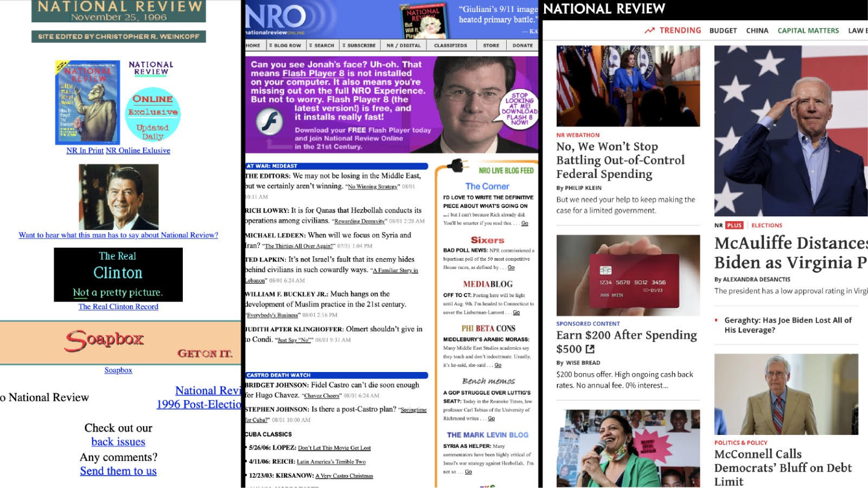Image resolution: width=868 pixels, height=488 pixels.
Task: Open the McConnell debt limit article photo
Action: pos(786,394)
